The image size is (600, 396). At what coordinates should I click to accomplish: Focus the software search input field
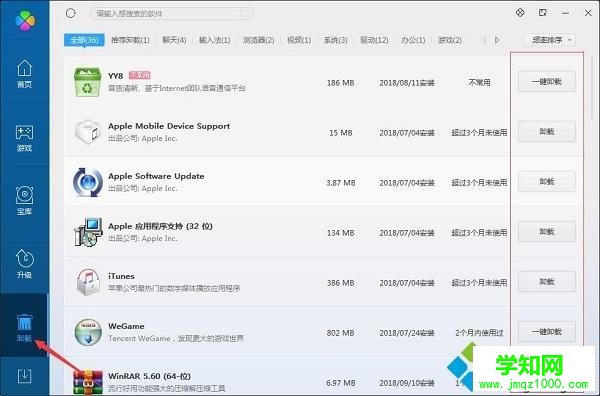click(x=171, y=14)
